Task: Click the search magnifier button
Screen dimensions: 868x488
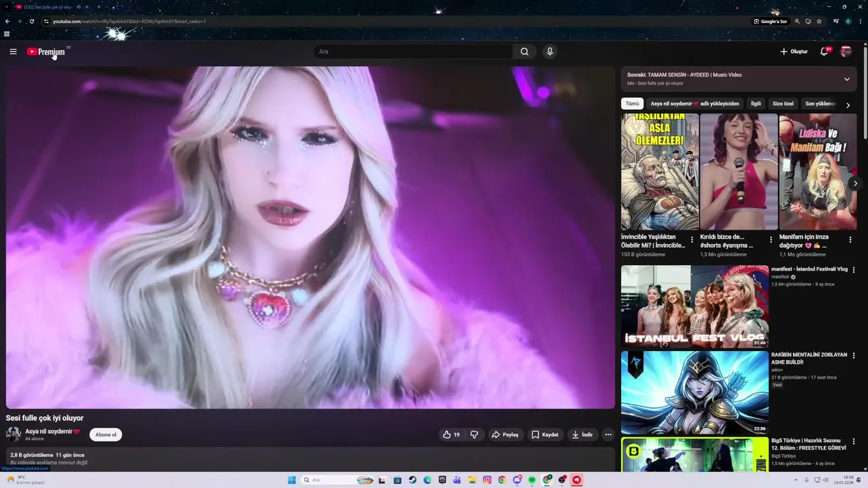Action: tap(524, 52)
